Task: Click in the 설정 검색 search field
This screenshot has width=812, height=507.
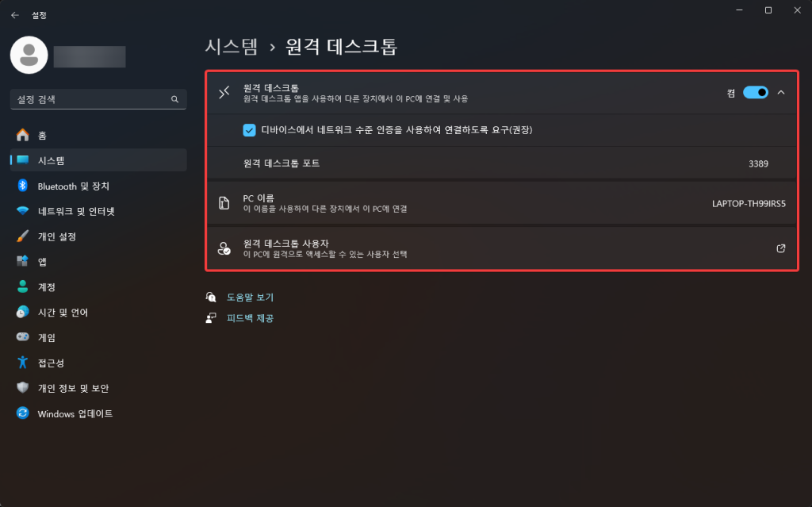Action: click(x=98, y=99)
